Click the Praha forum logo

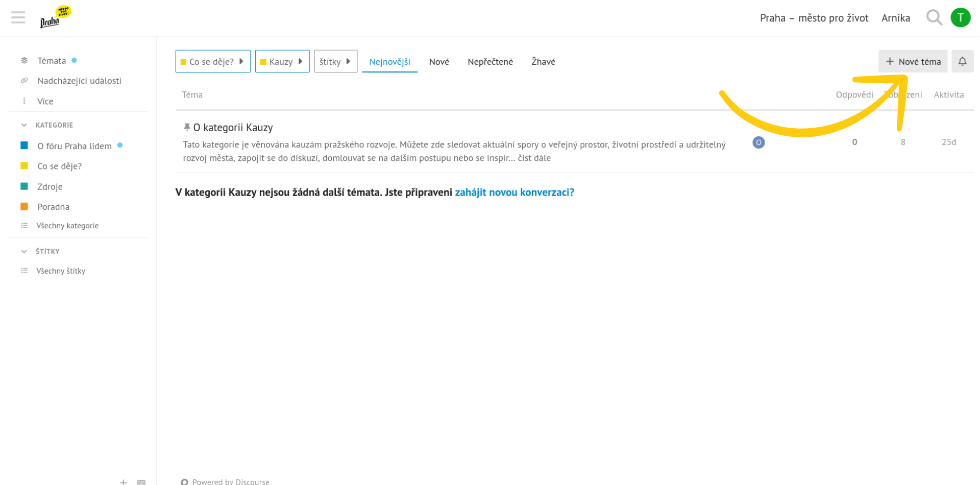click(x=55, y=17)
